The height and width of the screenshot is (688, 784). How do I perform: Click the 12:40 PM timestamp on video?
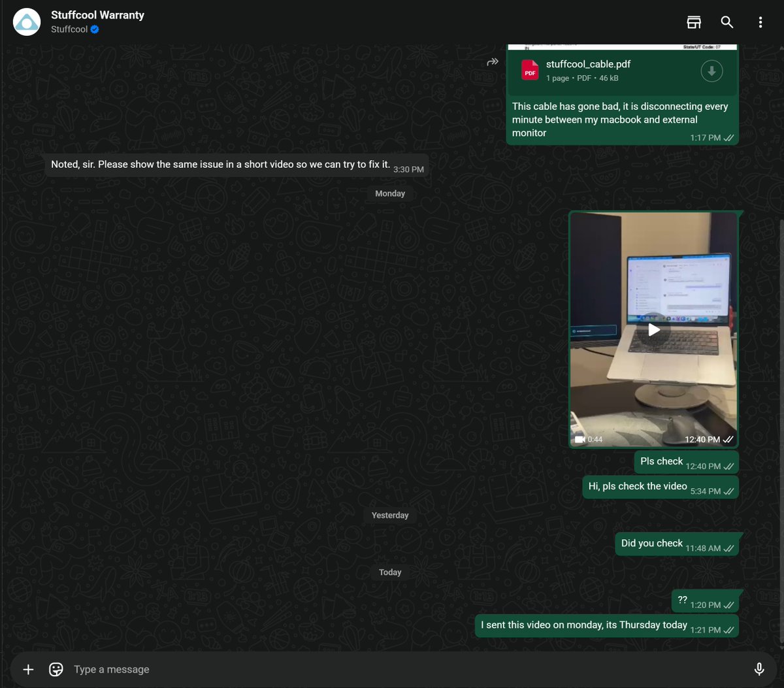click(x=702, y=440)
